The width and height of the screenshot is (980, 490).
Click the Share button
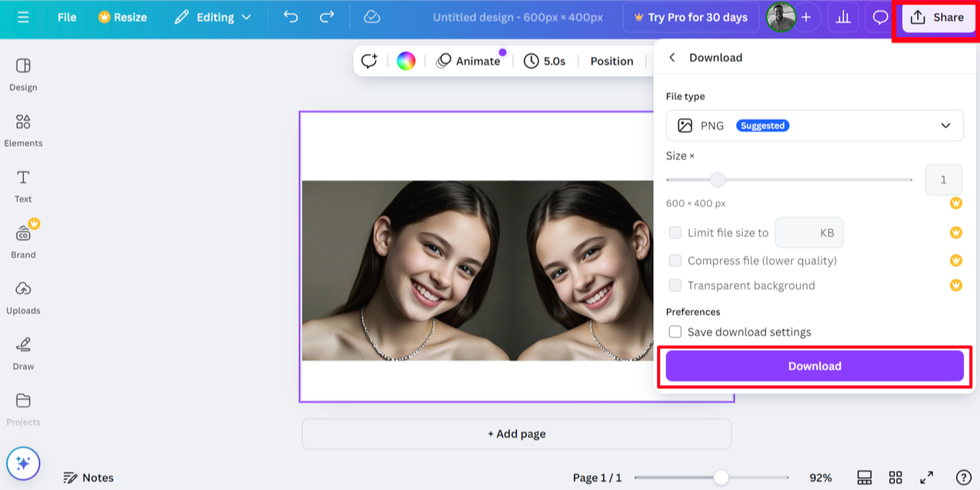(x=937, y=17)
